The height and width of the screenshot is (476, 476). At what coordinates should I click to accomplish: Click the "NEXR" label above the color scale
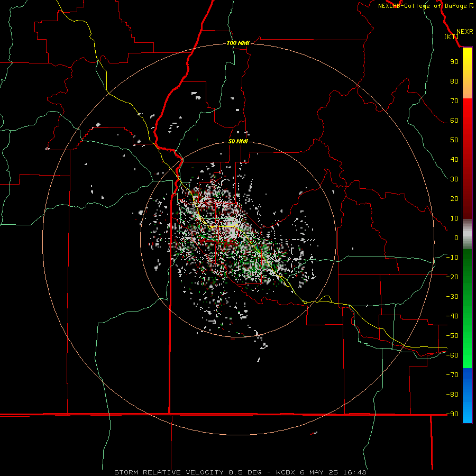tap(464, 32)
